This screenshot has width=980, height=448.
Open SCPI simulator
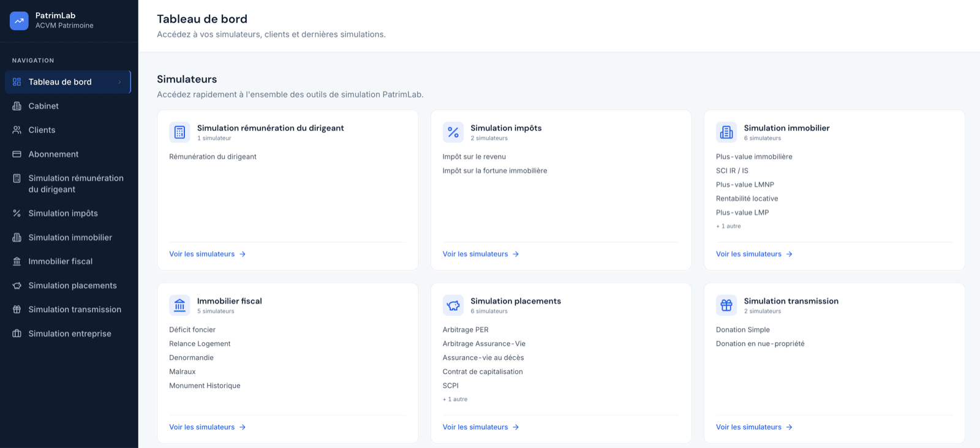(451, 386)
